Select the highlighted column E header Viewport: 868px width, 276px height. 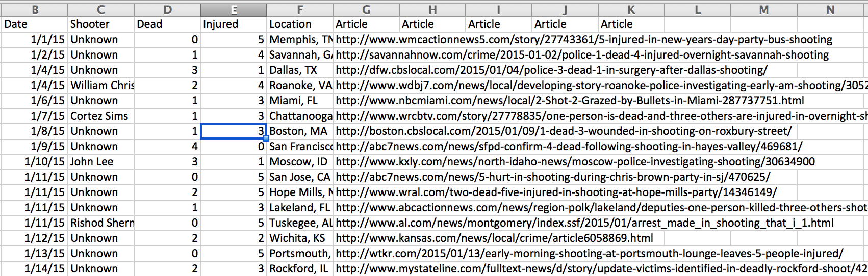[x=234, y=10]
